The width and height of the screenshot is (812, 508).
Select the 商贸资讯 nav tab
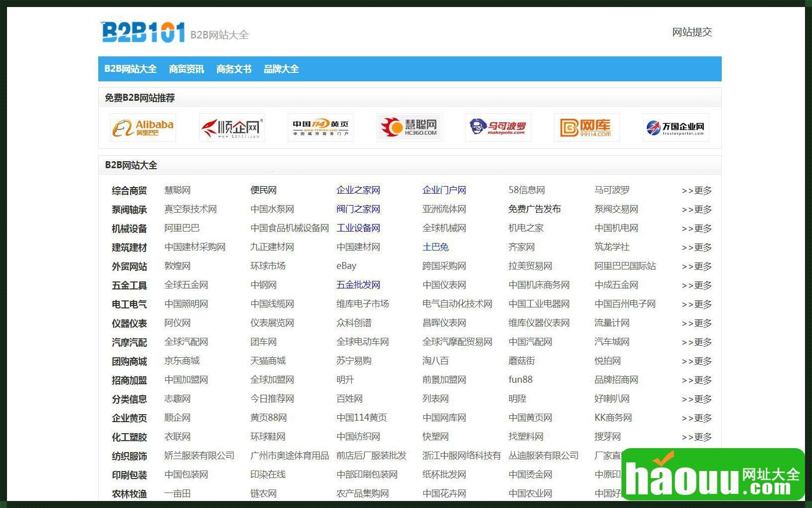[187, 69]
